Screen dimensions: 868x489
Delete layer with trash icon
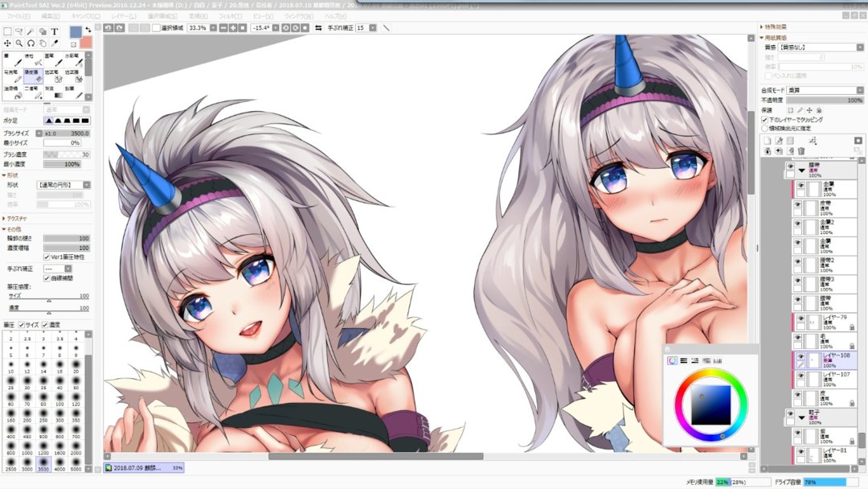801,150
